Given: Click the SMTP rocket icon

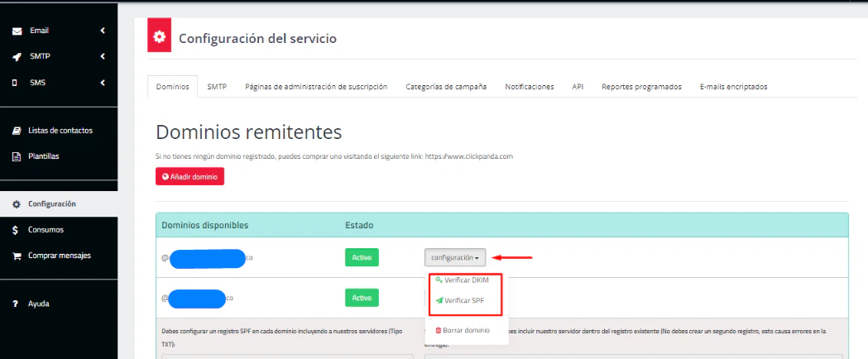Looking at the screenshot, I should pos(17,57).
